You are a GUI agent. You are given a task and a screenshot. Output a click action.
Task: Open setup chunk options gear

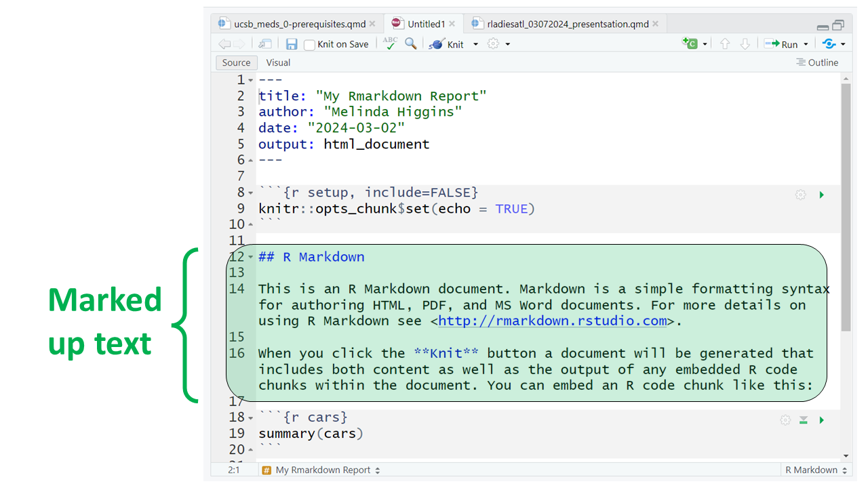pyautogui.click(x=801, y=195)
